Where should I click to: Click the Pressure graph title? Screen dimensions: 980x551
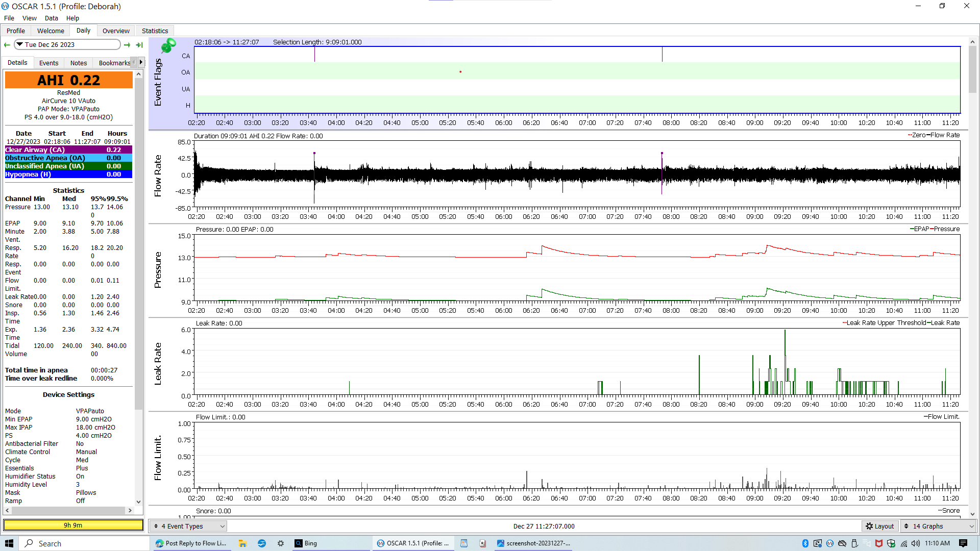click(158, 269)
